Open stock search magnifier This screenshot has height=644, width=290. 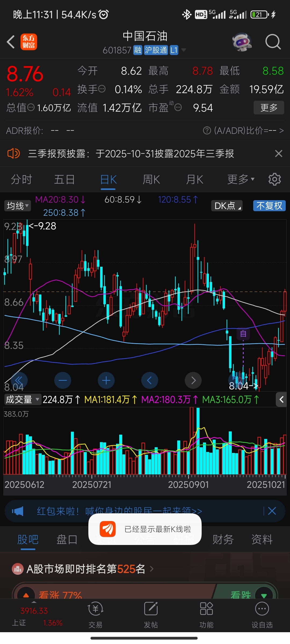273,42
